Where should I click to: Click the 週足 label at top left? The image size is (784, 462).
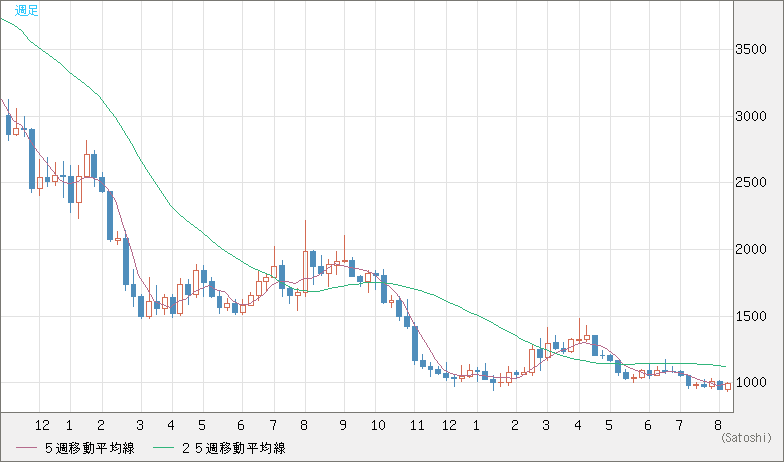26,10
